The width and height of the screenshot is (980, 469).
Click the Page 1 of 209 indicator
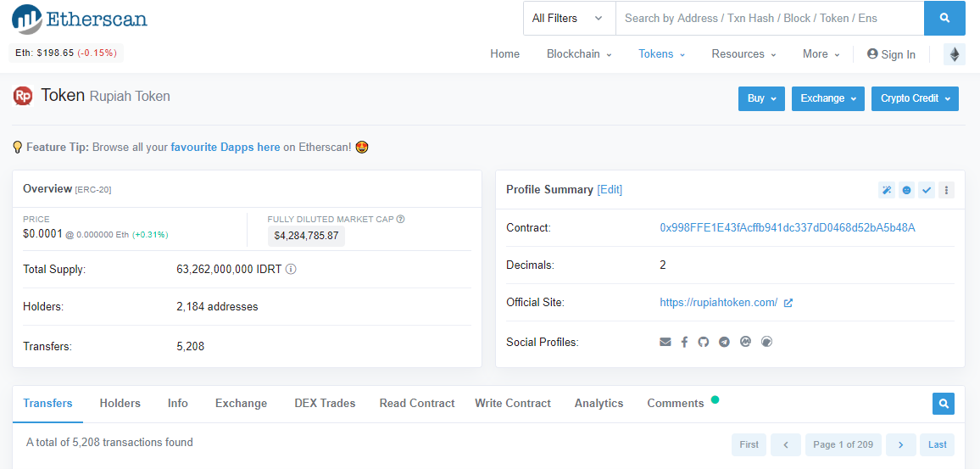click(x=844, y=444)
